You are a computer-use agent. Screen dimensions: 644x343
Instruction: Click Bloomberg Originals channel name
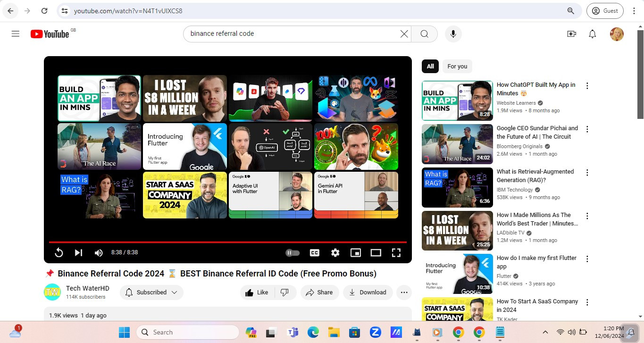pyautogui.click(x=519, y=146)
